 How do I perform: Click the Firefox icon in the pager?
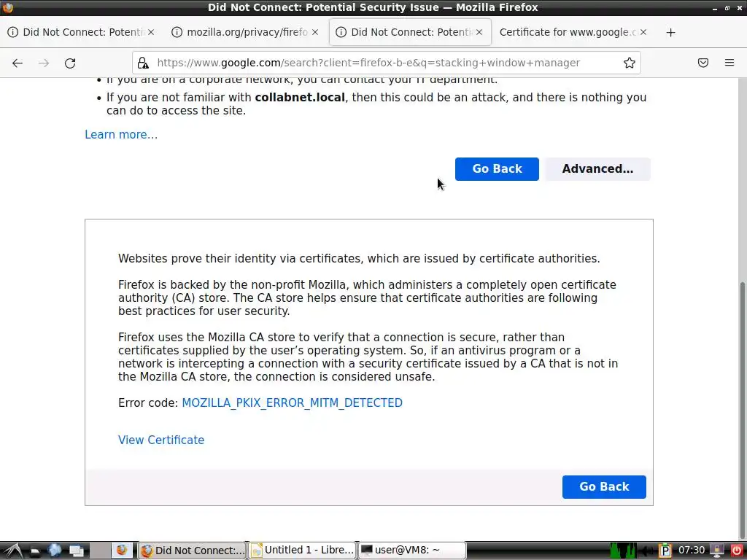click(x=122, y=551)
